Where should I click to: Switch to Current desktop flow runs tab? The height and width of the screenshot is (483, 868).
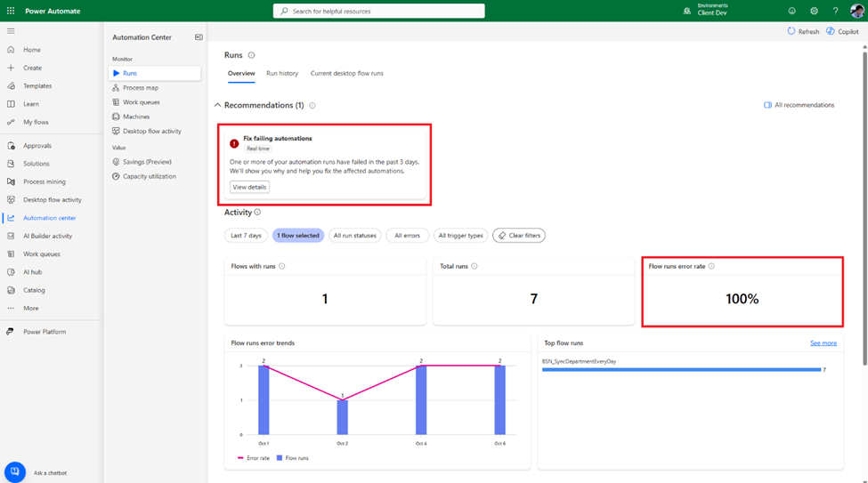[x=346, y=74]
